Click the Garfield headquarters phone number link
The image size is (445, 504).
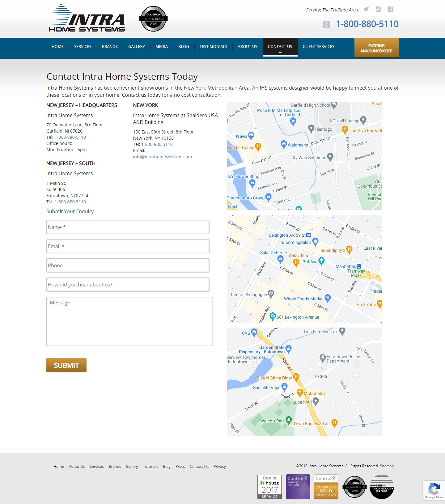pos(70,137)
